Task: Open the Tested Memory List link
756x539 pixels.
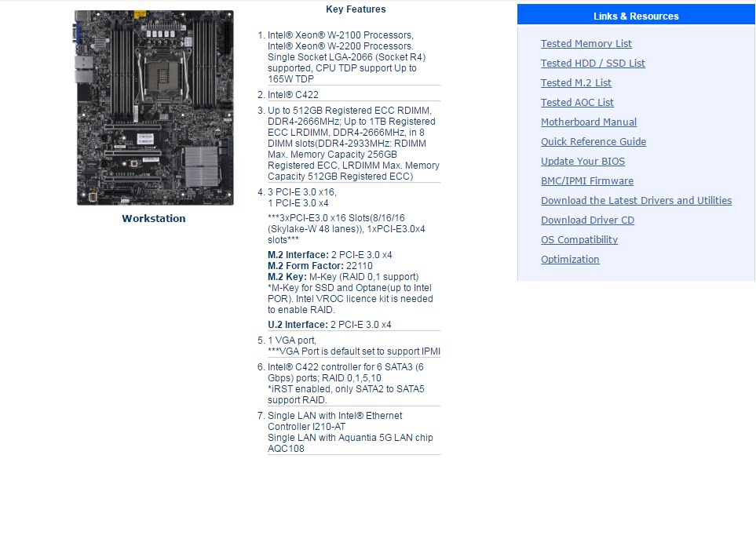Action: click(x=586, y=43)
